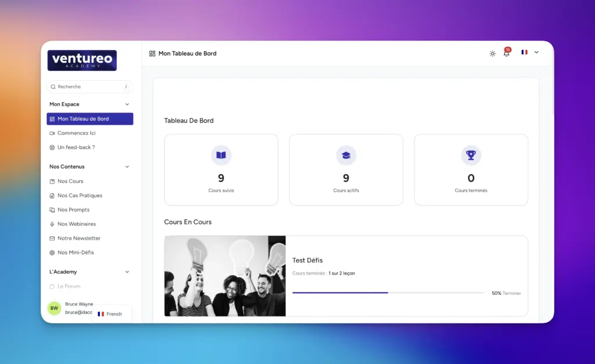Open the Test Défis course thumbnail
This screenshot has height=364, width=595.
pyautogui.click(x=225, y=276)
